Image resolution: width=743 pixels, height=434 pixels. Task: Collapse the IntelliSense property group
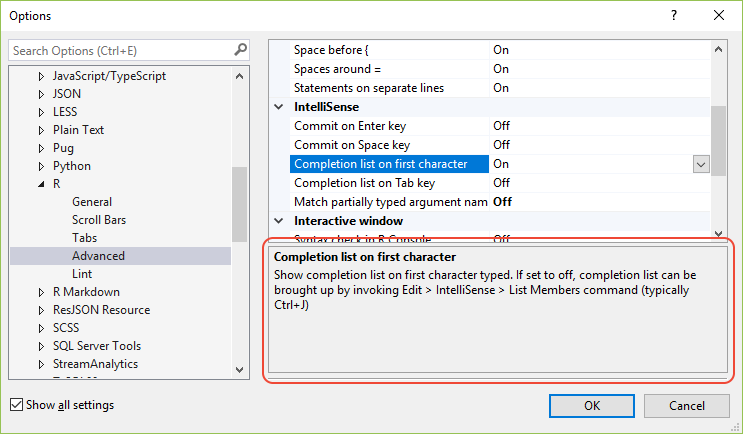pos(279,107)
